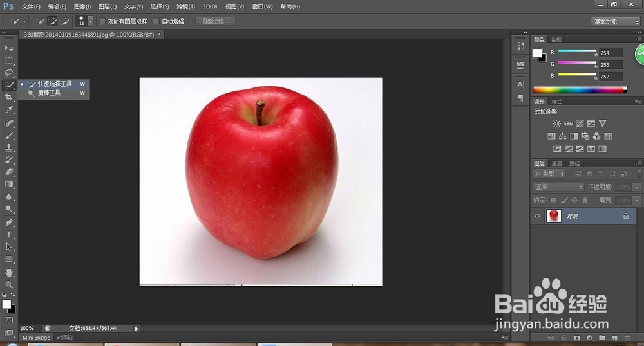Toggle lock all padlock icon
644x346 pixels.
(585, 200)
